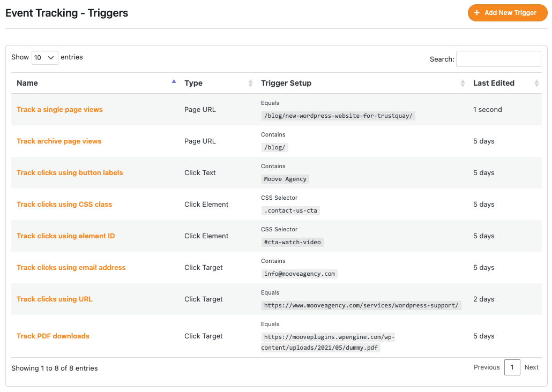Open the Track archive page views trigger

pyautogui.click(x=59, y=141)
